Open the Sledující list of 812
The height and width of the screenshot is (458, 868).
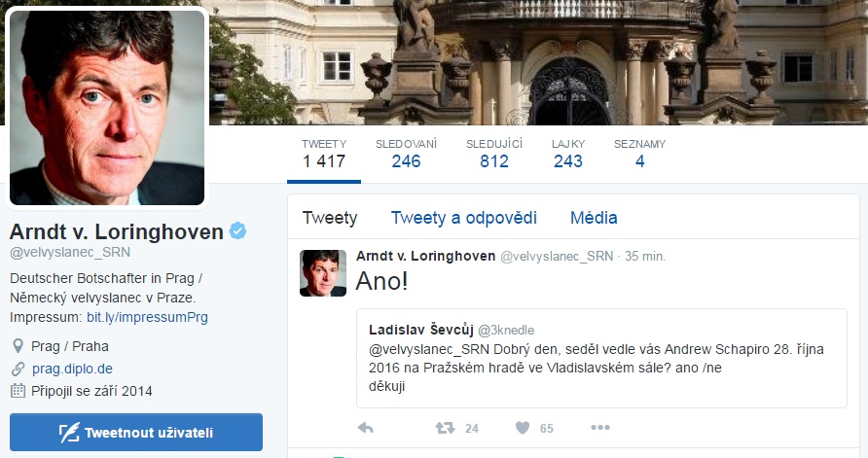tap(493, 154)
